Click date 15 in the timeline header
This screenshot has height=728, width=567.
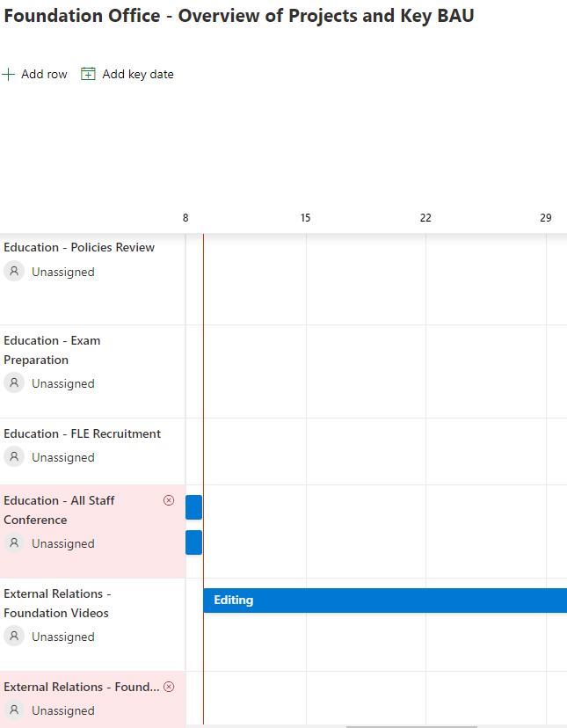click(x=305, y=218)
